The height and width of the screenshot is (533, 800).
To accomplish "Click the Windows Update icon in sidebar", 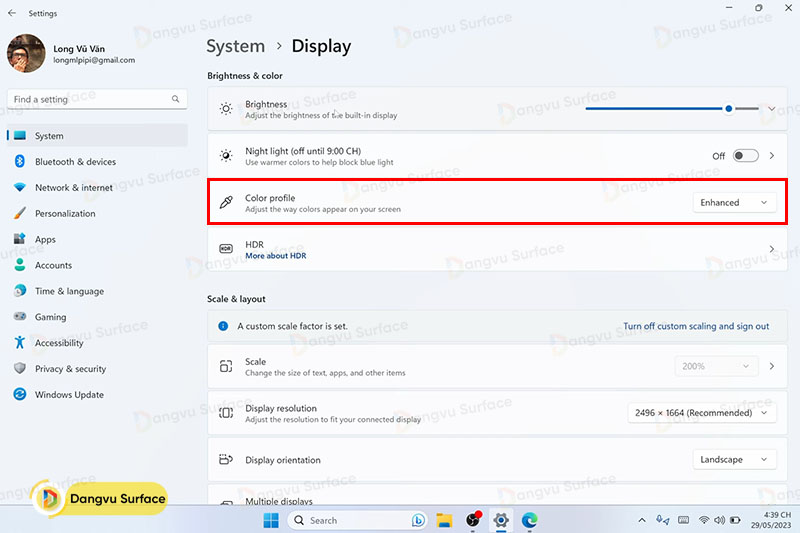I will coord(19,395).
